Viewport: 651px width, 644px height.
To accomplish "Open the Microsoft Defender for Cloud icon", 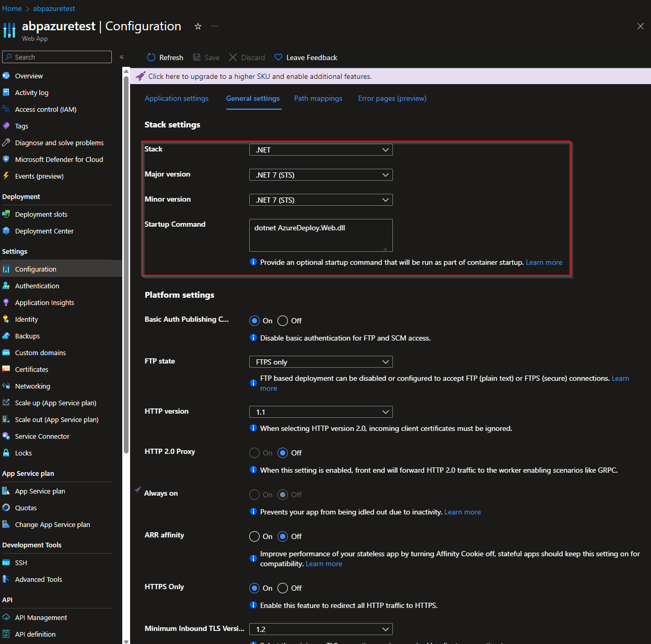I will [6, 159].
